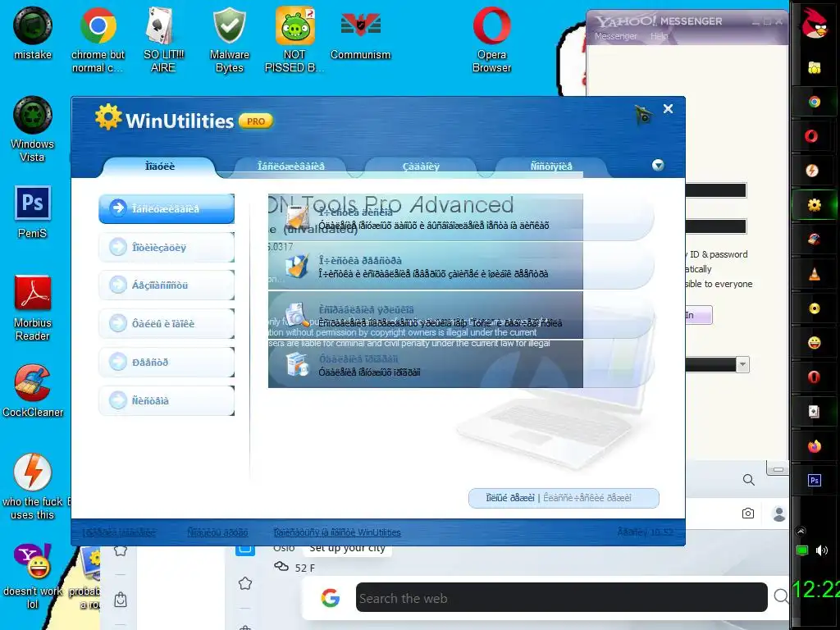This screenshot has width=840, height=630.
Task: Open Yahoo smiley 'doesn't work lol' icon
Action: tap(33, 576)
